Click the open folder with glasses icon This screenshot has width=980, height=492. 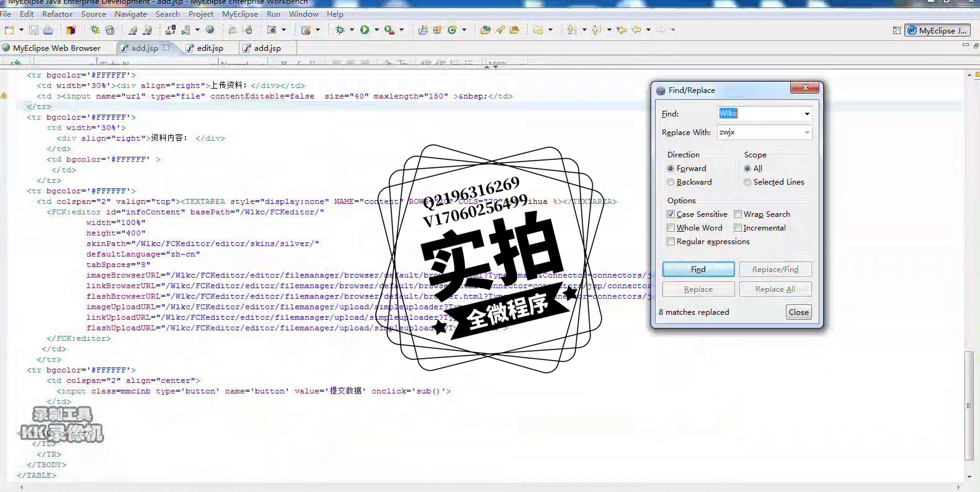point(514,30)
